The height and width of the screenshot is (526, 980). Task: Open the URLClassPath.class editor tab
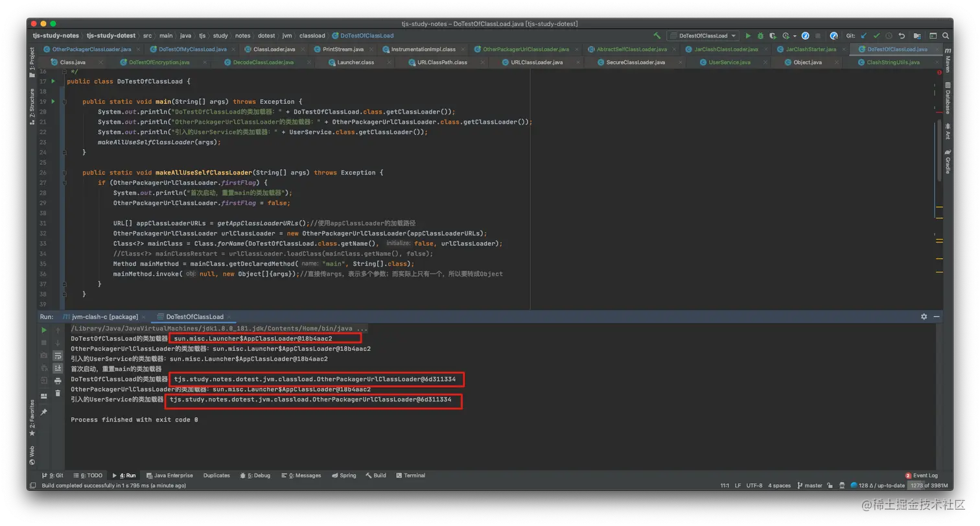tap(442, 62)
